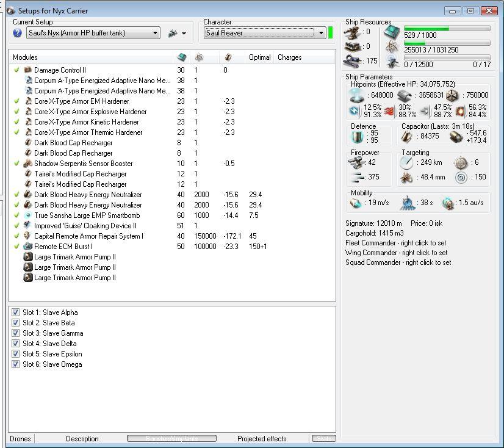The height and width of the screenshot is (448, 504).
Task: Click Wing Commander - right click to set
Action: click(397, 253)
